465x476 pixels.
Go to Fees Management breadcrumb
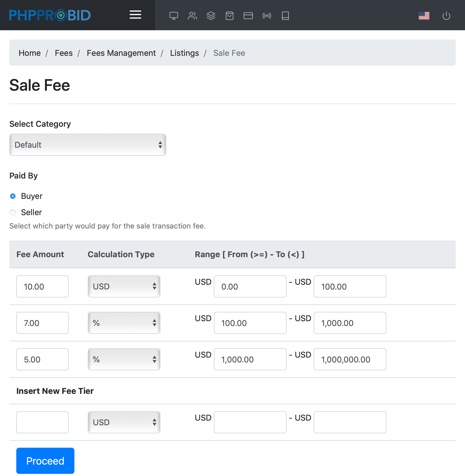coord(121,53)
